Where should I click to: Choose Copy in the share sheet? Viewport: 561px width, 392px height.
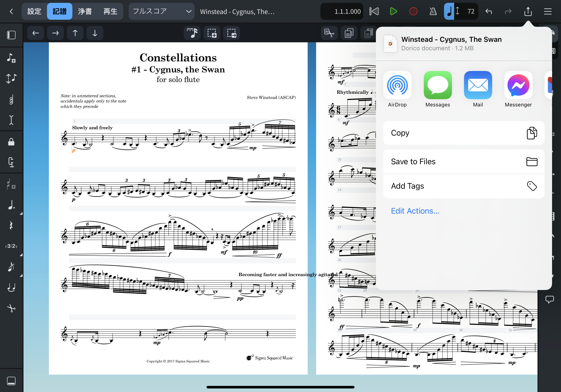pos(464,133)
